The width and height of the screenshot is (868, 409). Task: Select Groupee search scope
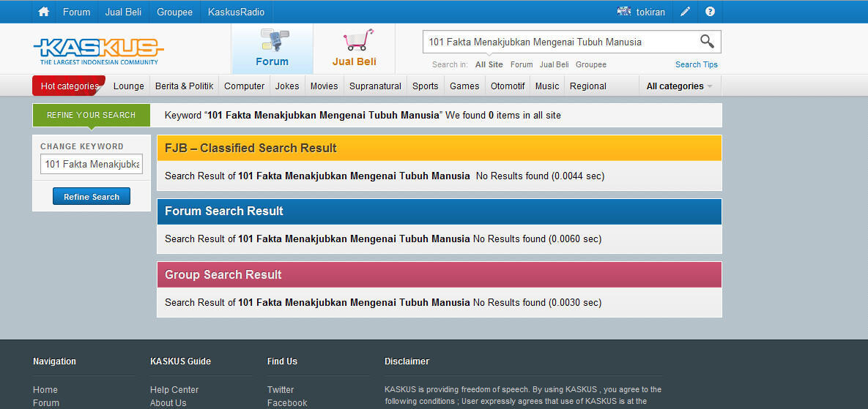pos(590,64)
